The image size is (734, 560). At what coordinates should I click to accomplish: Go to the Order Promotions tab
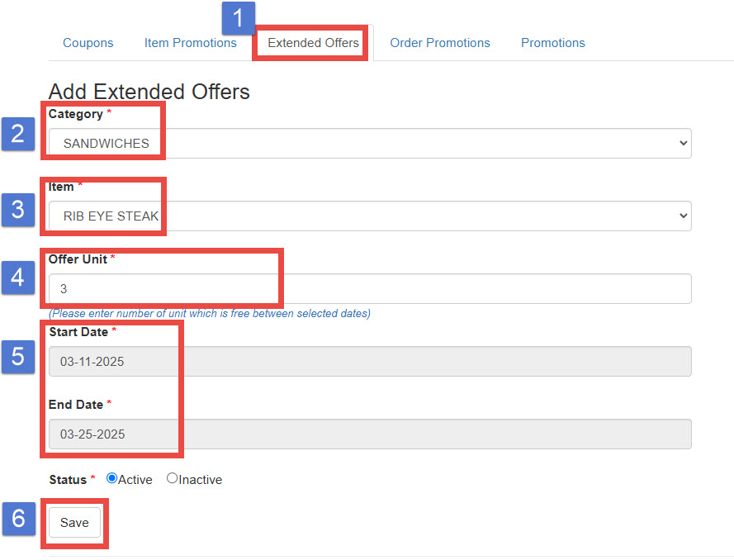coord(440,43)
